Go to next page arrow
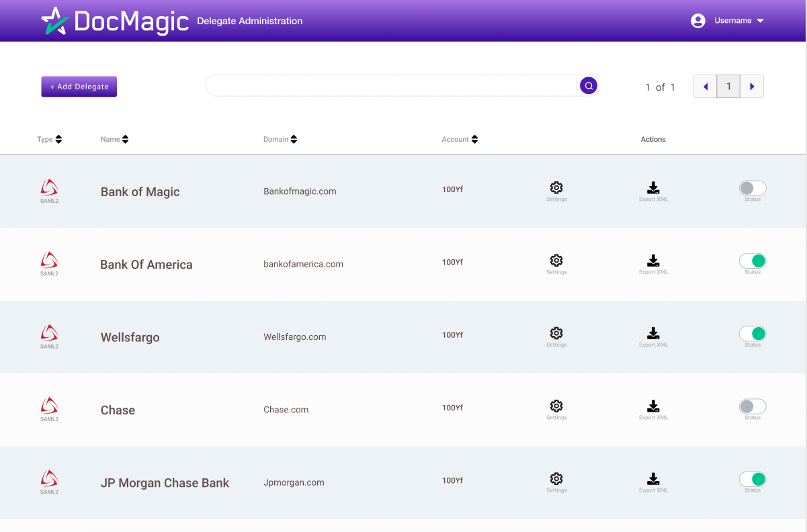This screenshot has width=807, height=532. click(752, 87)
